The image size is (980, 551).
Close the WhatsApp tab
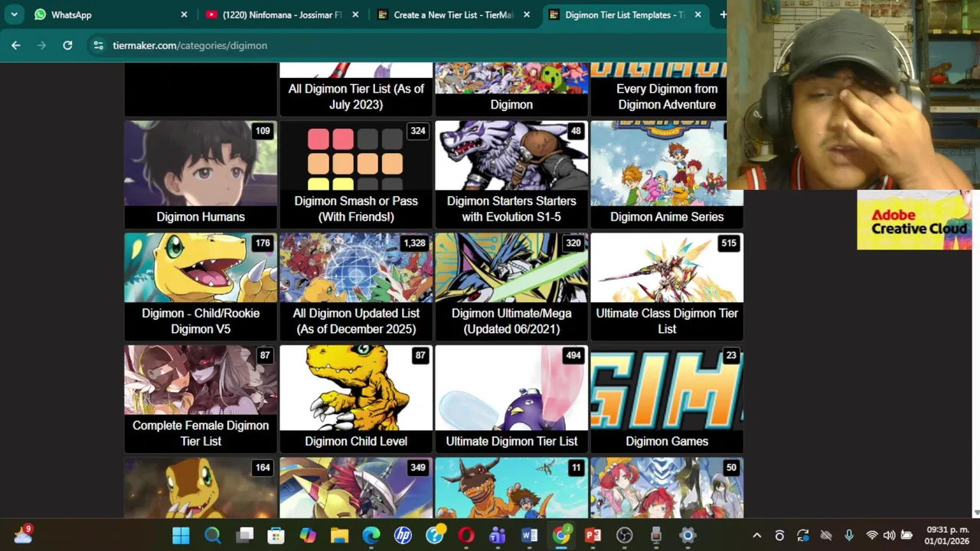[184, 15]
